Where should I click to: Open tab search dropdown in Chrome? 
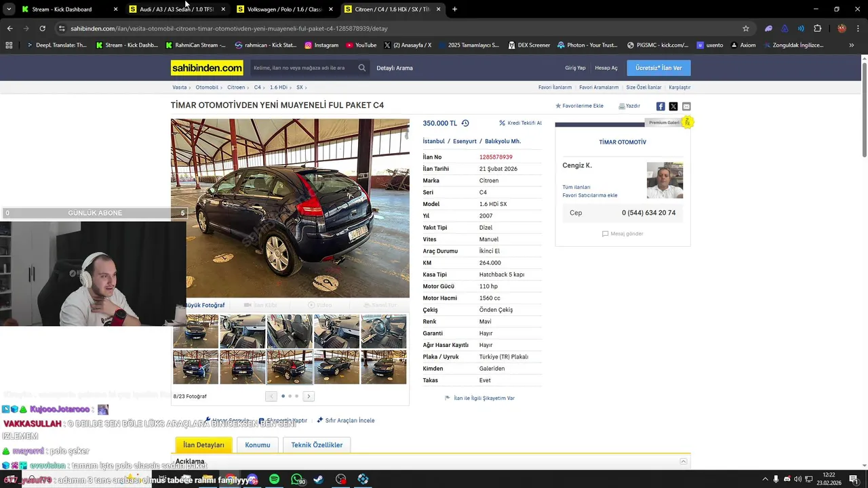(x=9, y=9)
